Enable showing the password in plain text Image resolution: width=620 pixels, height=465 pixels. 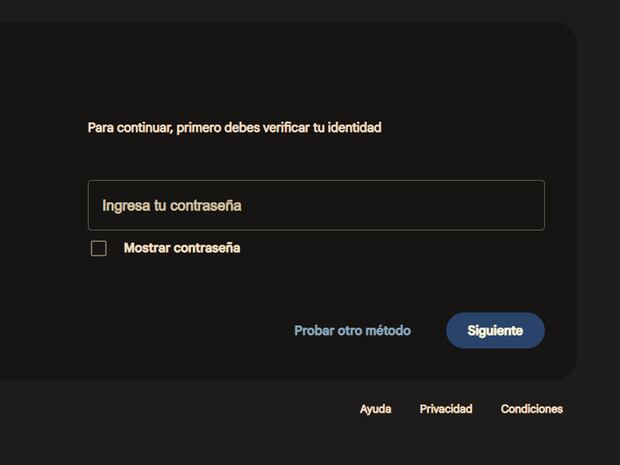[99, 248]
